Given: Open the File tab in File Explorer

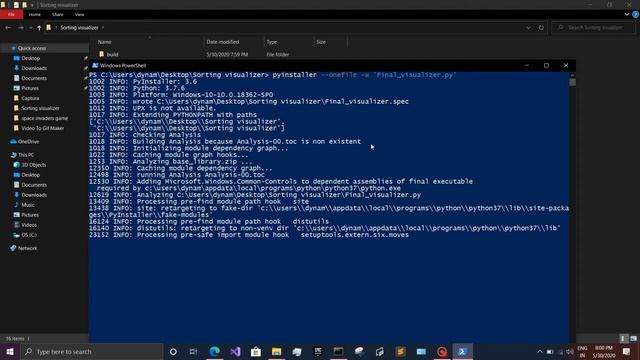Looking at the screenshot, I should click(11, 14).
